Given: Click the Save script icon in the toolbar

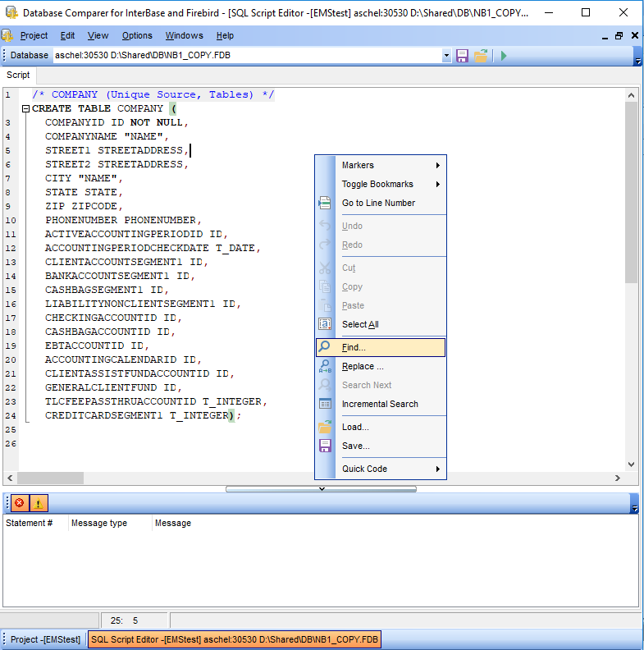Looking at the screenshot, I should [462, 55].
